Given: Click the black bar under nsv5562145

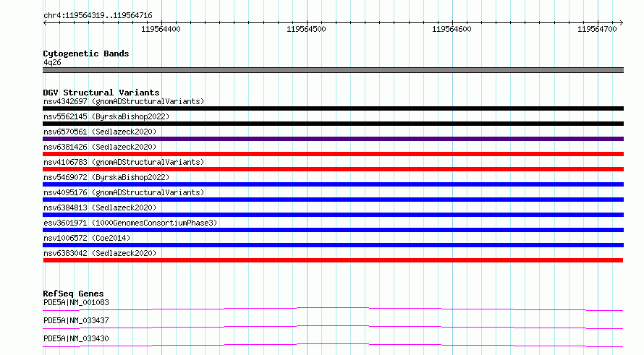Looking at the screenshot, I should (x=333, y=124).
